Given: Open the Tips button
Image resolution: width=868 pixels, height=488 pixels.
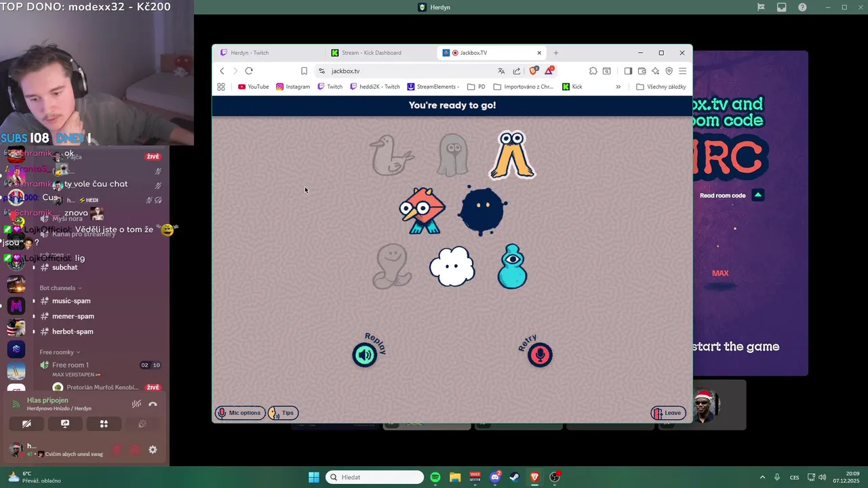Looking at the screenshot, I should (x=283, y=413).
